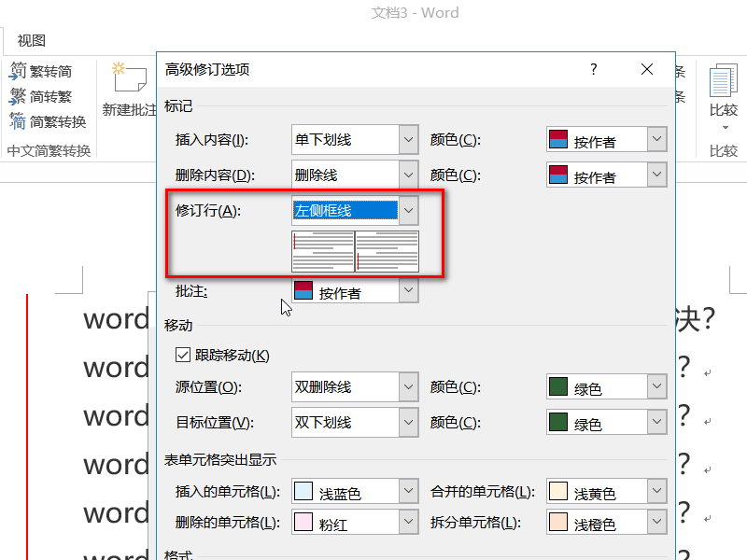
Task: Open the 简繁转换 tool
Action: 48,122
